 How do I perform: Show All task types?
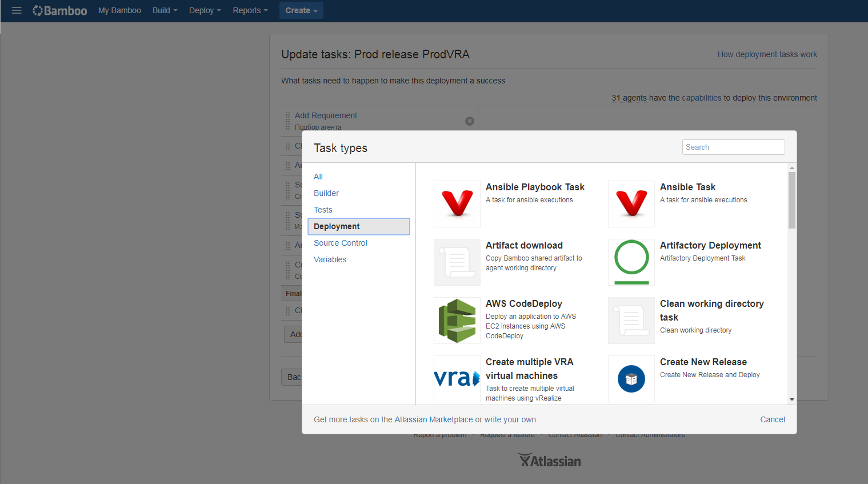(x=318, y=177)
